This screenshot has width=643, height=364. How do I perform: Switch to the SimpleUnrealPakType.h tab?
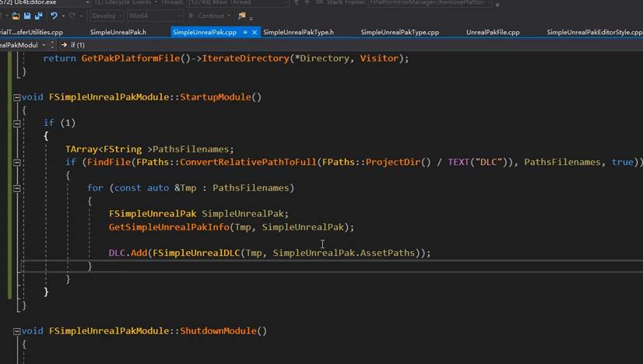click(298, 32)
